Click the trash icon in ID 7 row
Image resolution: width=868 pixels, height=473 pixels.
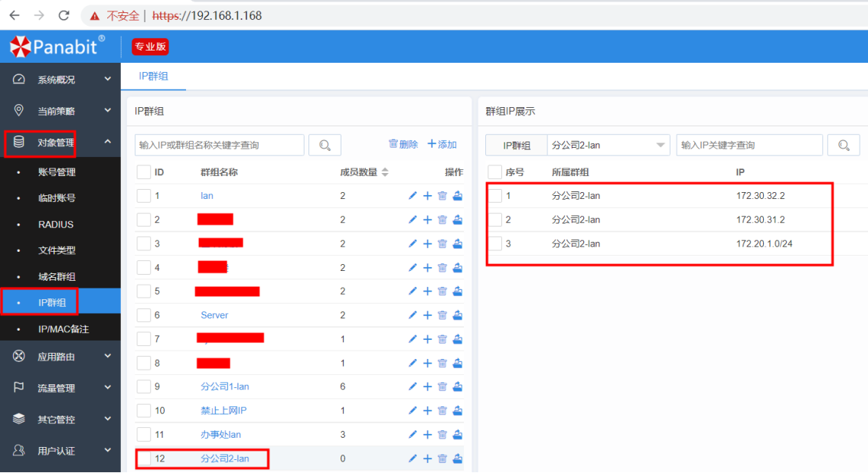click(x=442, y=339)
